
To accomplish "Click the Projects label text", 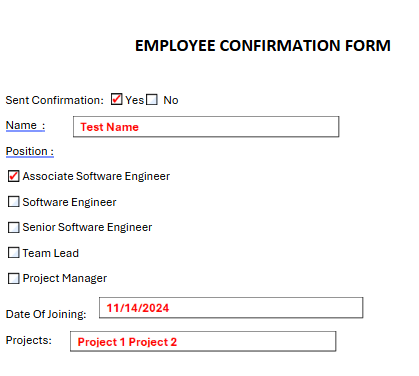I will point(29,340).
